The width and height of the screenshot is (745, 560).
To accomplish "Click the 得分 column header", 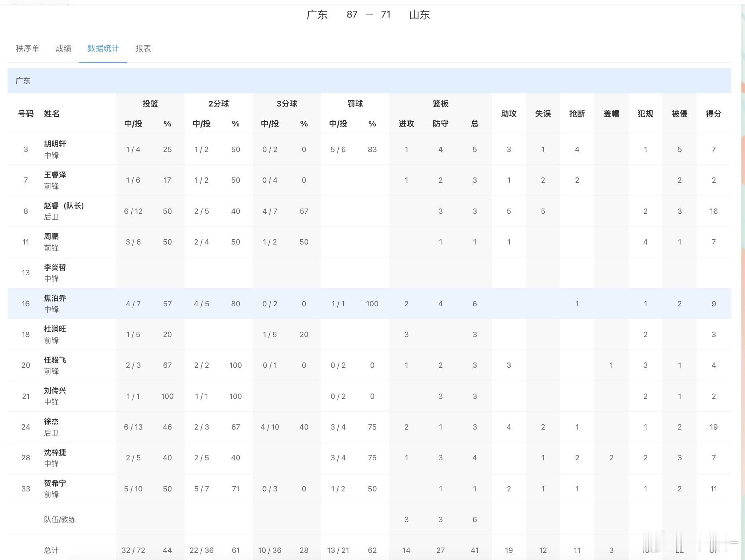I will (714, 114).
